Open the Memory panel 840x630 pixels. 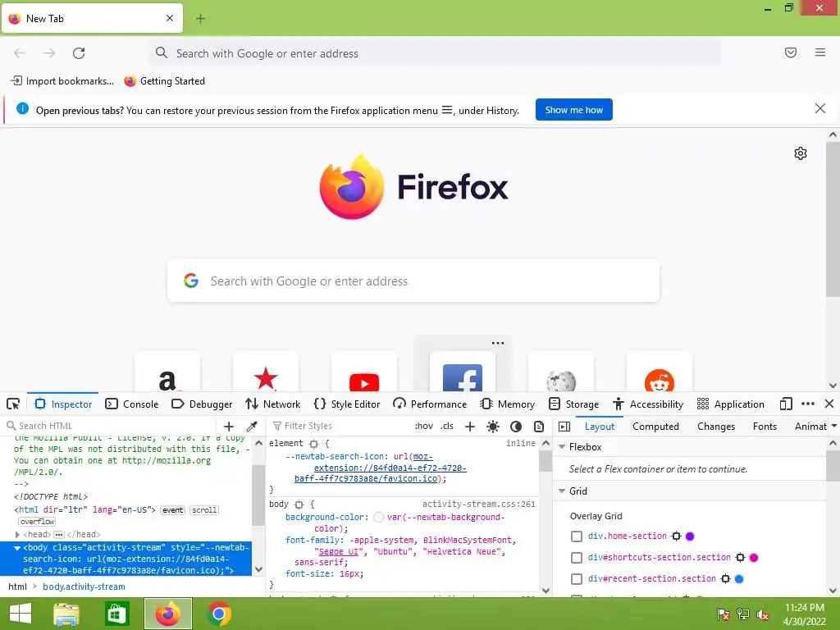[x=507, y=404]
